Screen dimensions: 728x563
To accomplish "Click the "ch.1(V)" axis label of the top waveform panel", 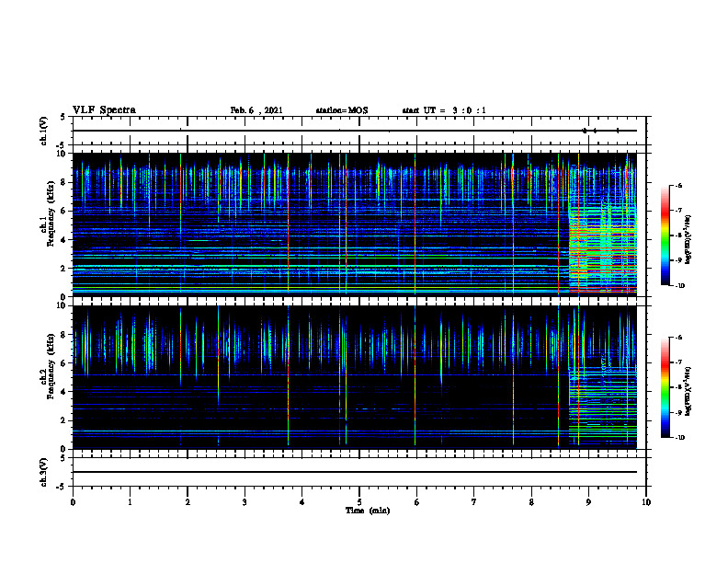I will click(43, 131).
